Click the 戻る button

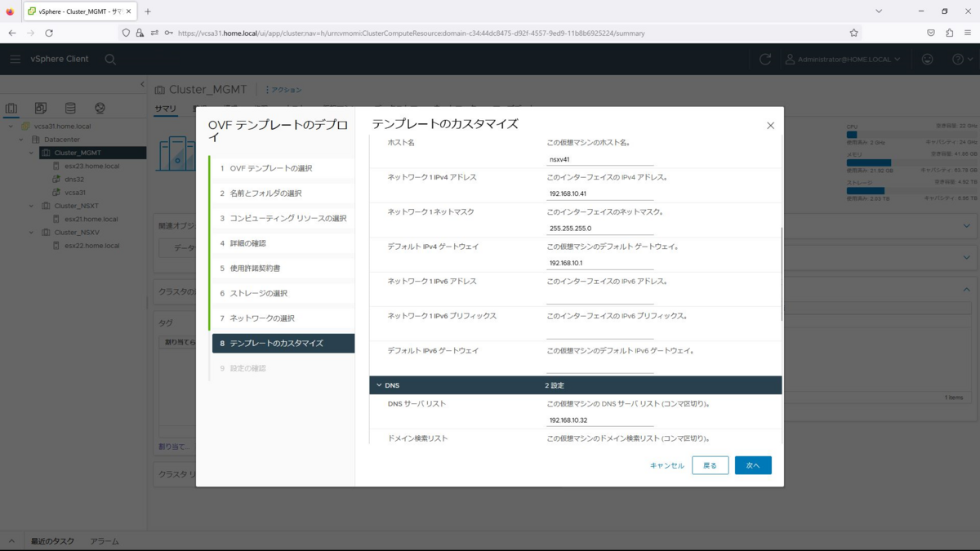click(x=710, y=465)
